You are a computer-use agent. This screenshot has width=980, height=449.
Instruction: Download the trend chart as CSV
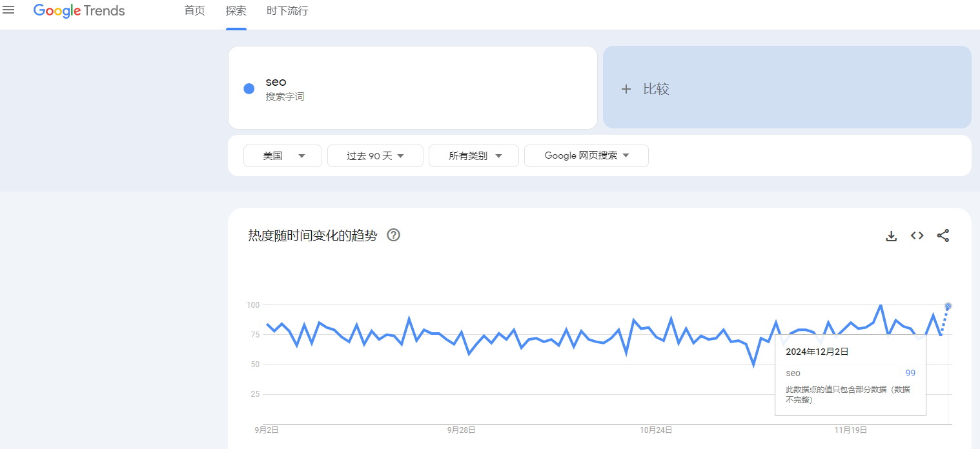[892, 236]
